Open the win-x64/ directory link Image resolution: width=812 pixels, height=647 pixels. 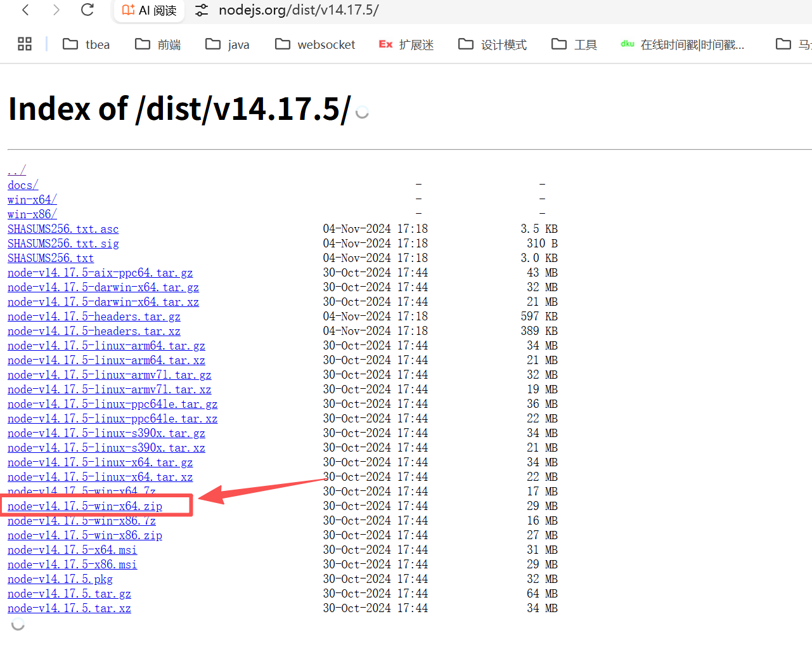pos(32,199)
